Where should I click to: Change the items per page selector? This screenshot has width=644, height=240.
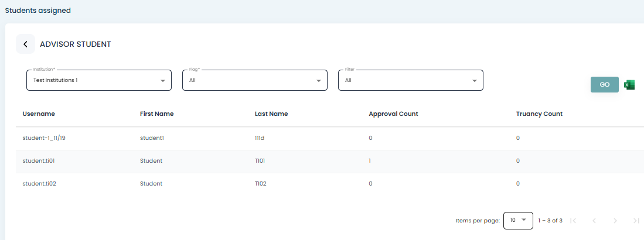(518, 221)
